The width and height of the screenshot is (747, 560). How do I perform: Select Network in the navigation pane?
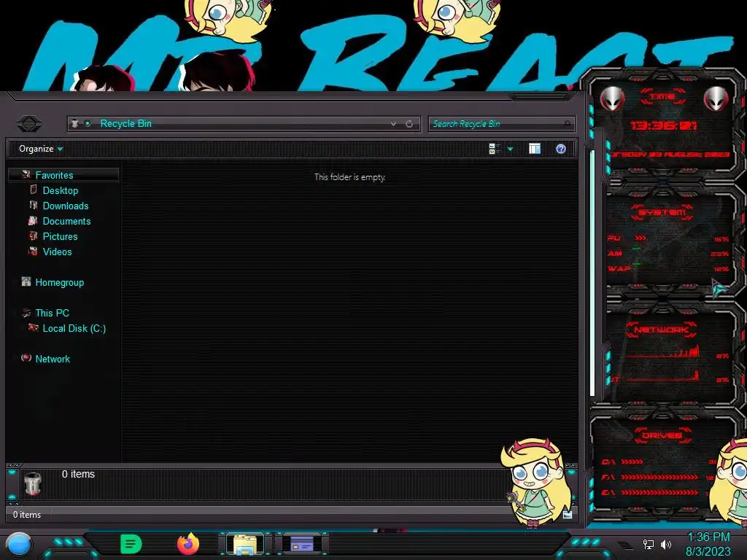(53, 359)
